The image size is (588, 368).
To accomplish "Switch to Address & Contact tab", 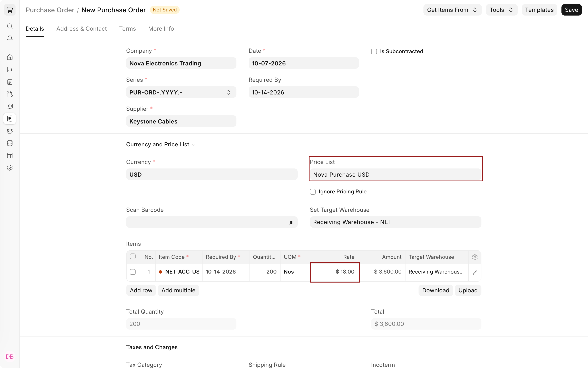I will [81, 29].
